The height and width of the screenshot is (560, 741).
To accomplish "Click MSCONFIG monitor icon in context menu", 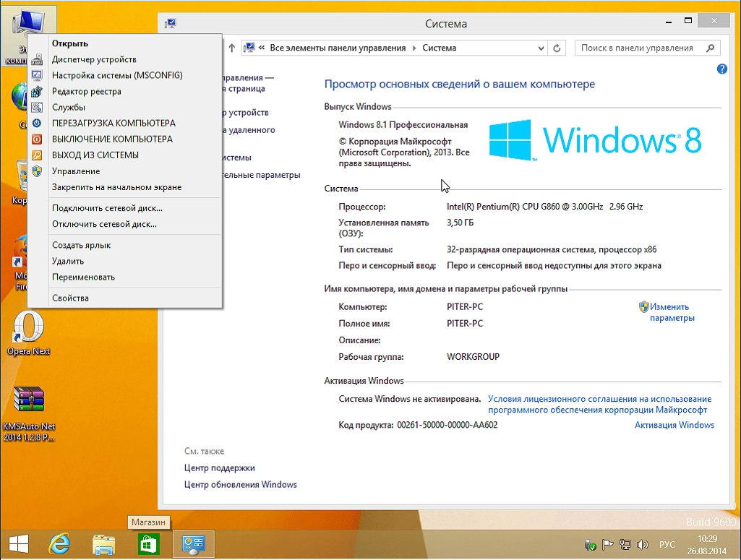I will pos(37,76).
